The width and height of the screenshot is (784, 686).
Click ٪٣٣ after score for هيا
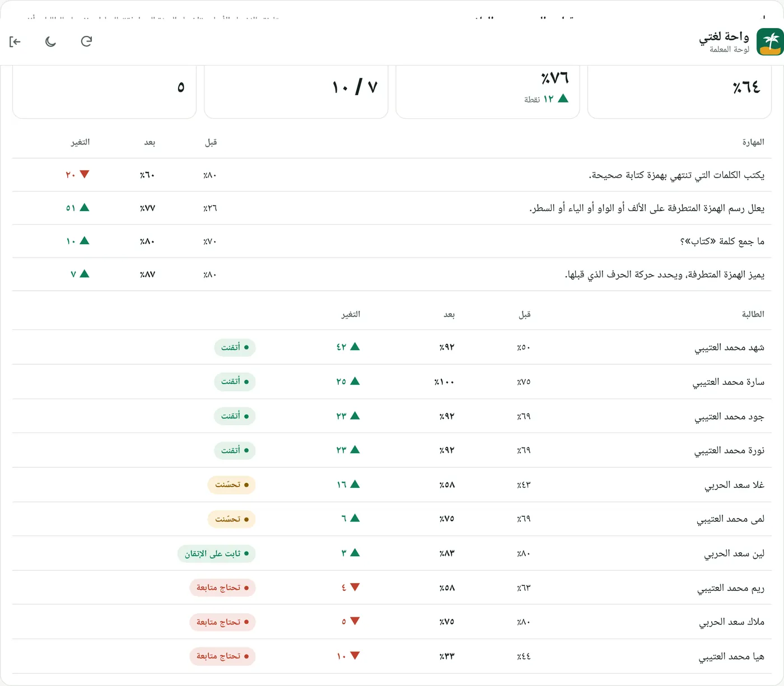tap(447, 656)
